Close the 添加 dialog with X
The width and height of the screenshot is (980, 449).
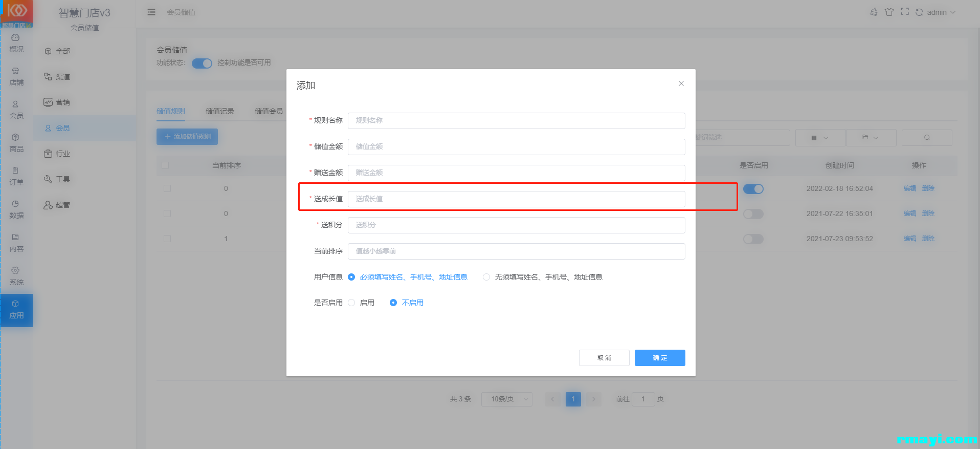[681, 83]
